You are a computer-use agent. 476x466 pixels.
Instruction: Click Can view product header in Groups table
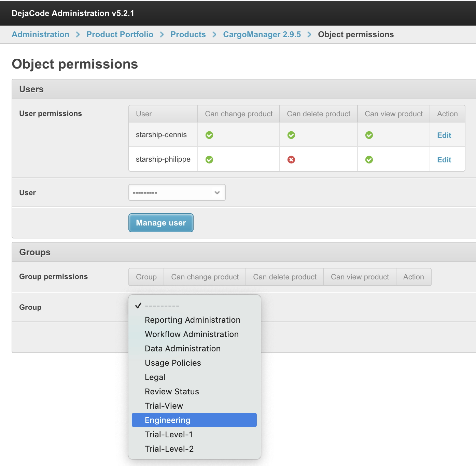click(x=360, y=277)
